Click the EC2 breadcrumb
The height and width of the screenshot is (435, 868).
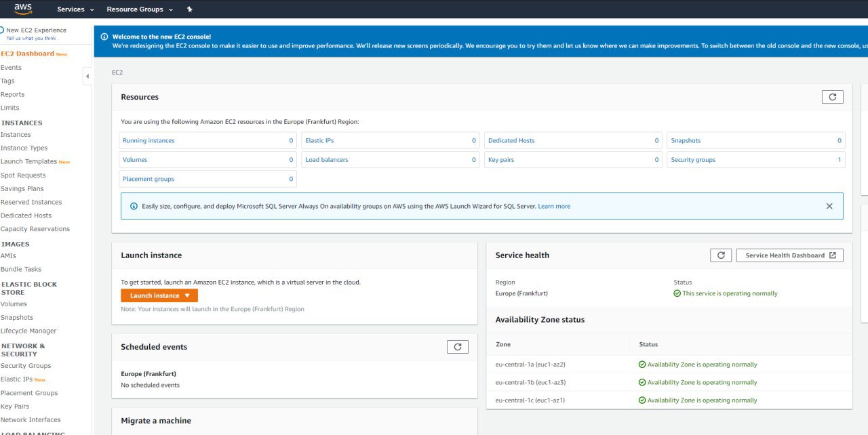117,72
